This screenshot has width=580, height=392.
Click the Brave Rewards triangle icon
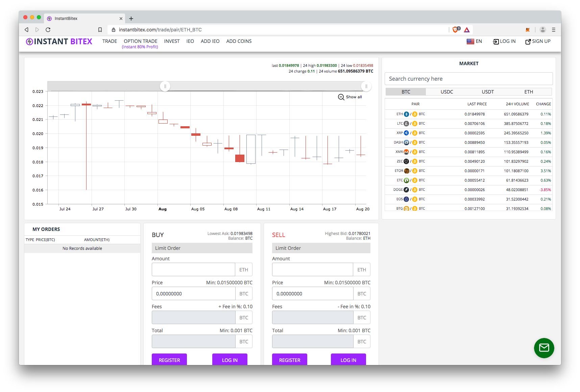coord(467,30)
